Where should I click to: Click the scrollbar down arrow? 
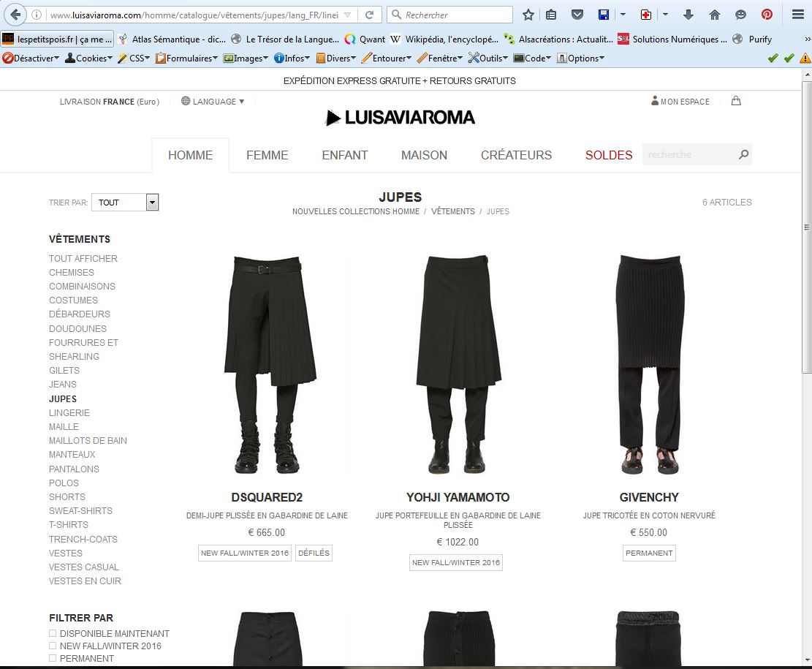807,660
